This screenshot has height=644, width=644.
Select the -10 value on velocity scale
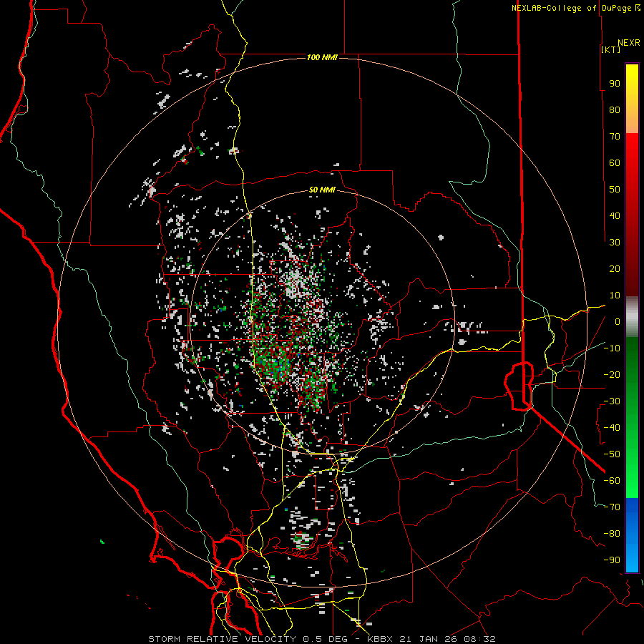[612, 348]
